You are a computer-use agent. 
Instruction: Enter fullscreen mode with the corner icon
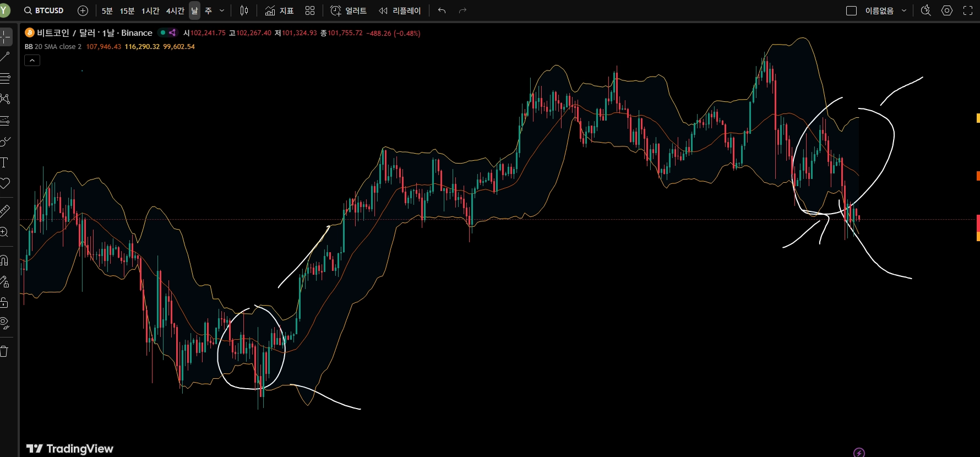point(968,10)
